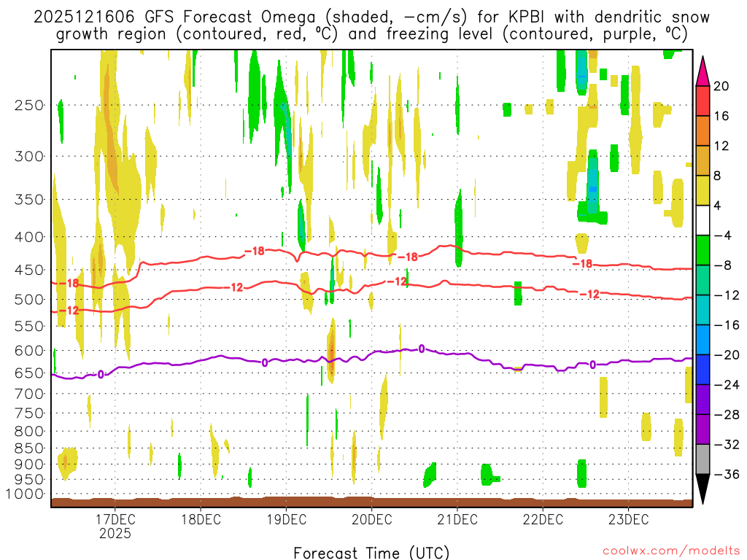
Task: Click the chart title first line
Action: coord(371,17)
